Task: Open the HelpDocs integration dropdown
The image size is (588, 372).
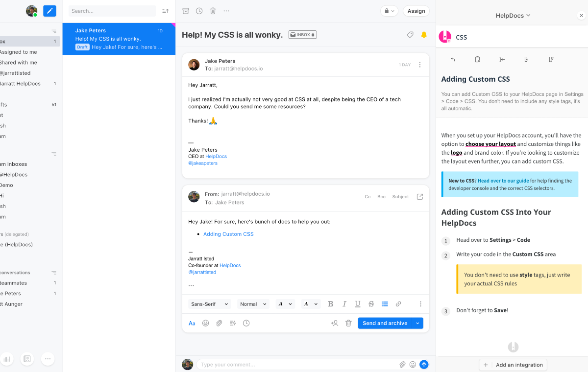Action: (x=513, y=16)
